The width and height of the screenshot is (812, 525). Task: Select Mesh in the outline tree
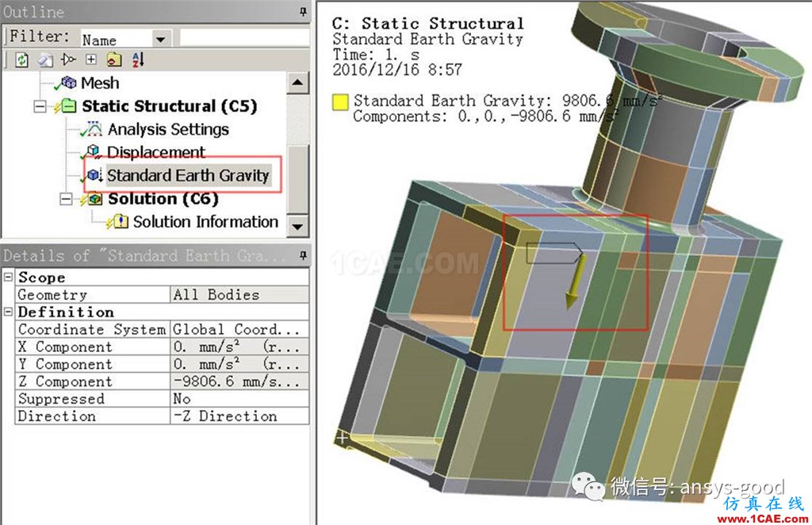[x=100, y=82]
